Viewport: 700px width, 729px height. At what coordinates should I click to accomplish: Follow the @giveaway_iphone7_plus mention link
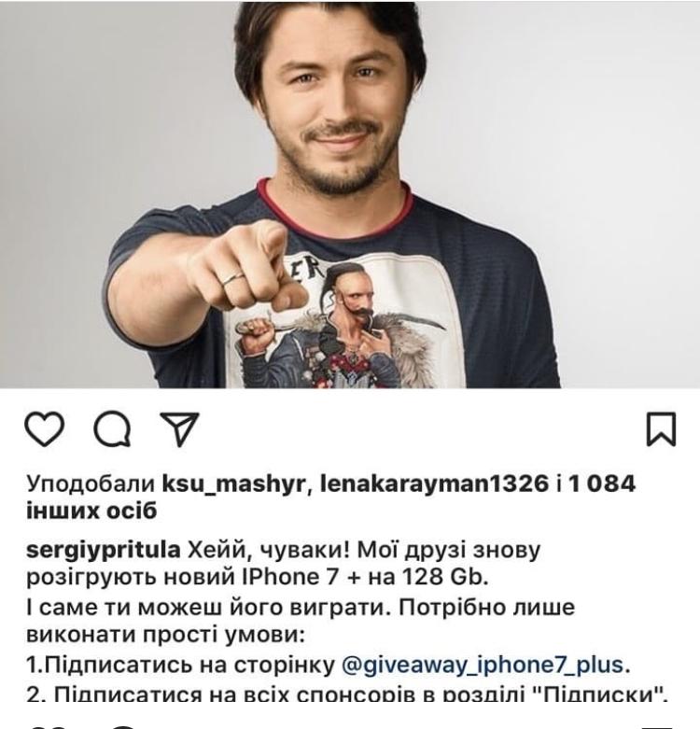click(483, 665)
